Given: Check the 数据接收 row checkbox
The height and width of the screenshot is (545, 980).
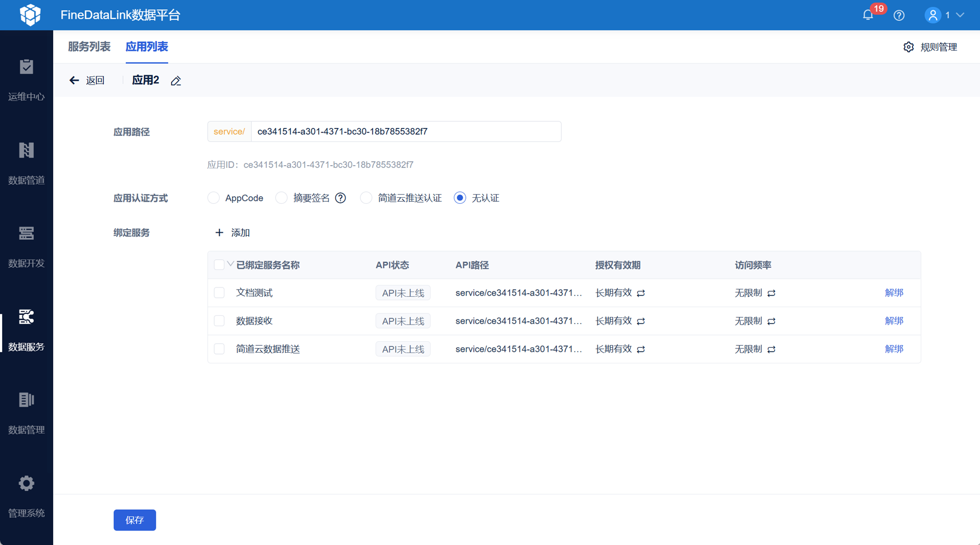Looking at the screenshot, I should tap(219, 321).
